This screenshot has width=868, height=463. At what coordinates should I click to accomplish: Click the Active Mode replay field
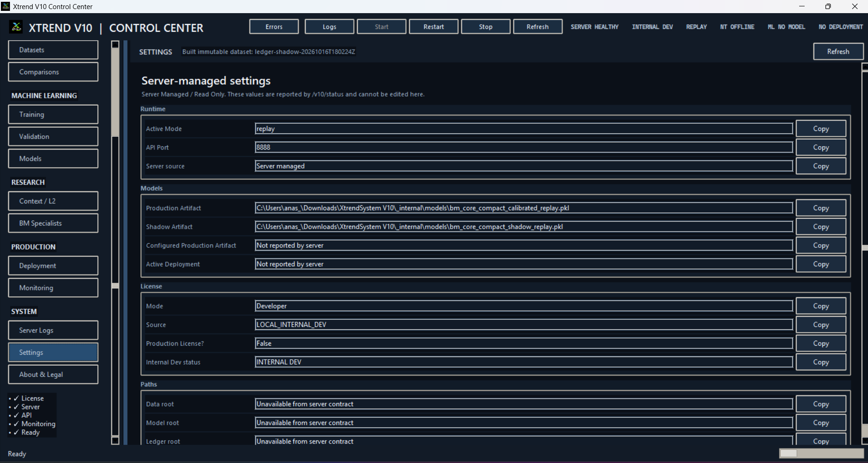(x=524, y=129)
